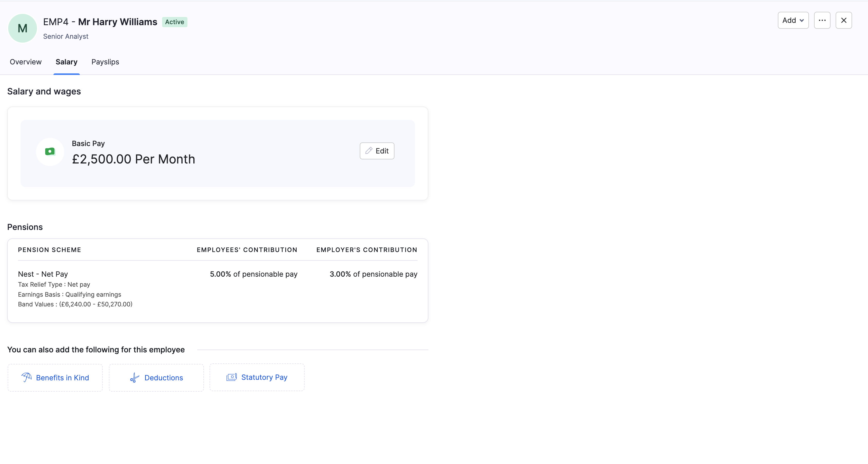Click the green Basic Pay money icon
868x464 pixels.
[50, 151]
